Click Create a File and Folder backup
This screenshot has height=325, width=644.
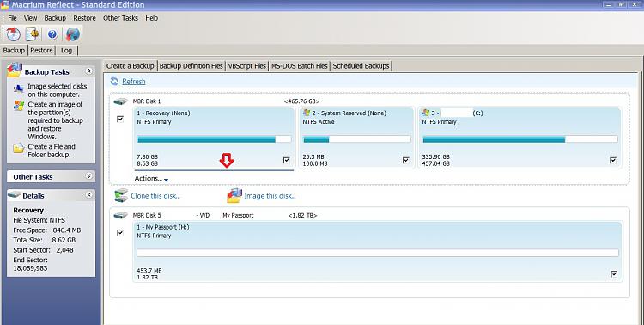point(52,150)
